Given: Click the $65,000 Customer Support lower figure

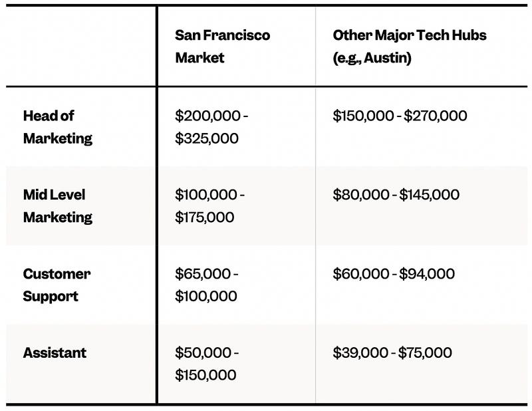Looking at the screenshot, I should (x=201, y=274).
